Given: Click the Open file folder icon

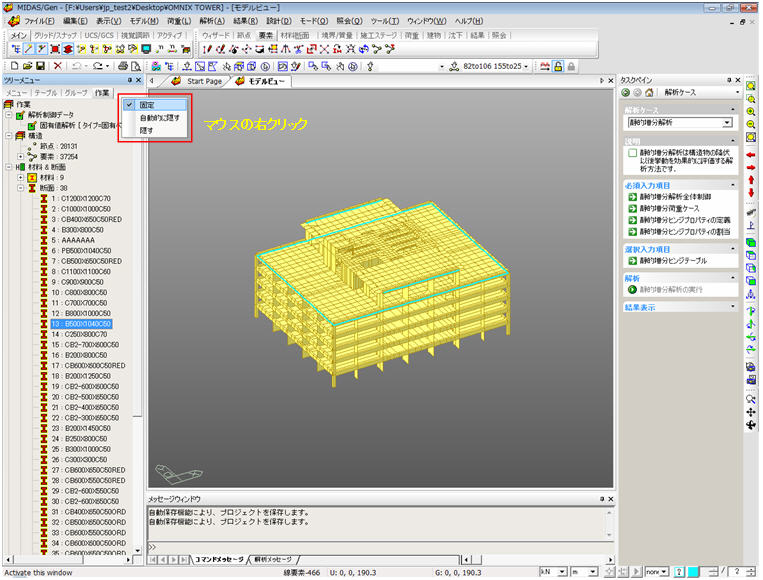Looking at the screenshot, I should [x=27, y=66].
